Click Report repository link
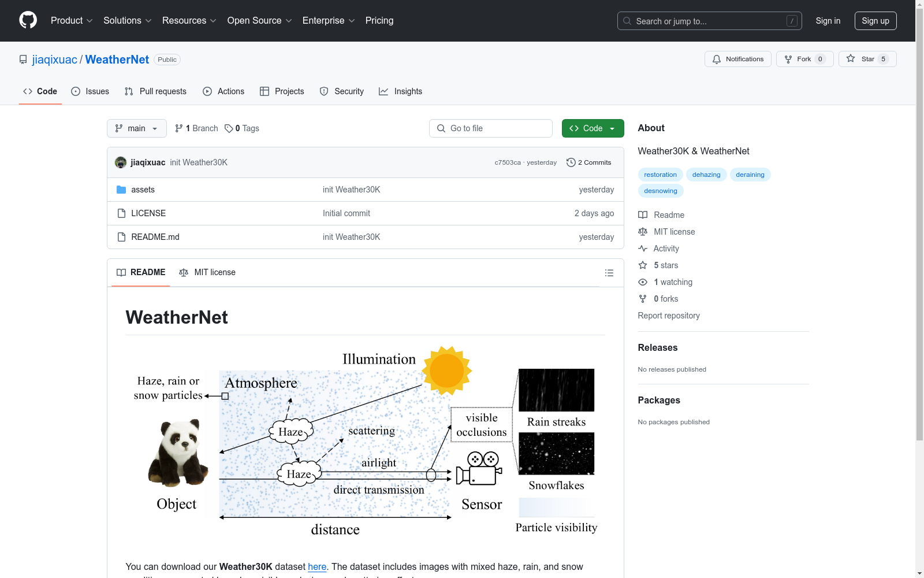Screen dimensions: 924x578 pyautogui.click(x=669, y=316)
